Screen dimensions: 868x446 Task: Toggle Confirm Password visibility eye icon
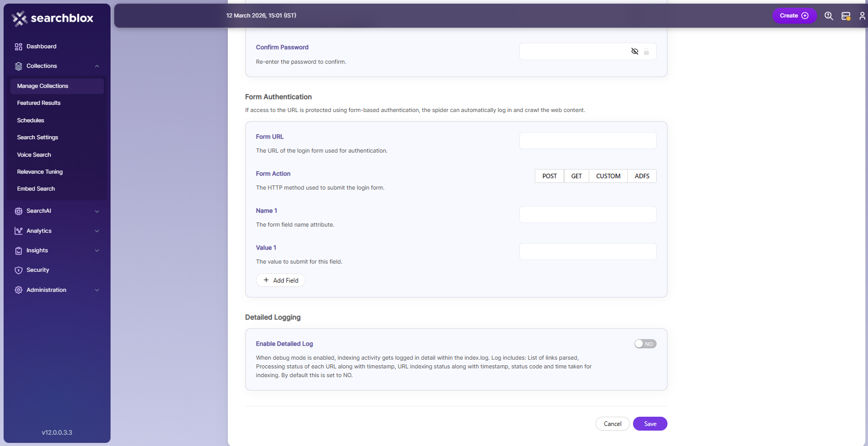tap(635, 51)
